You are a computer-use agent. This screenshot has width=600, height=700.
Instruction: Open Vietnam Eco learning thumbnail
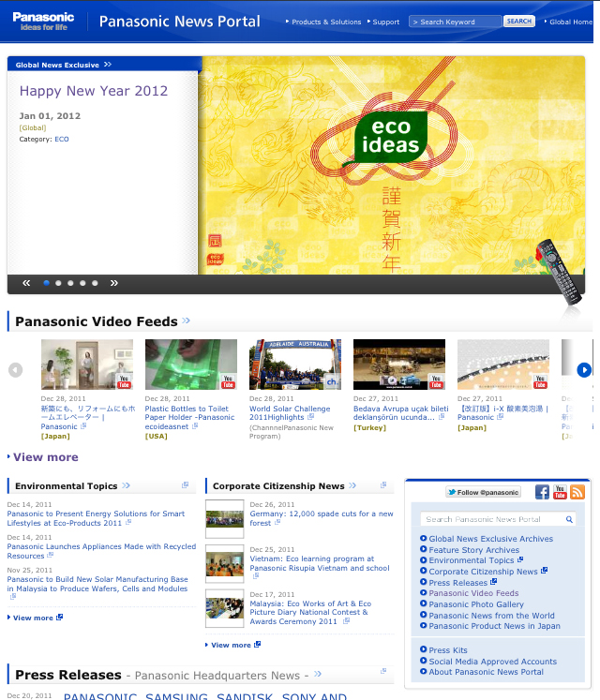pyautogui.click(x=225, y=564)
